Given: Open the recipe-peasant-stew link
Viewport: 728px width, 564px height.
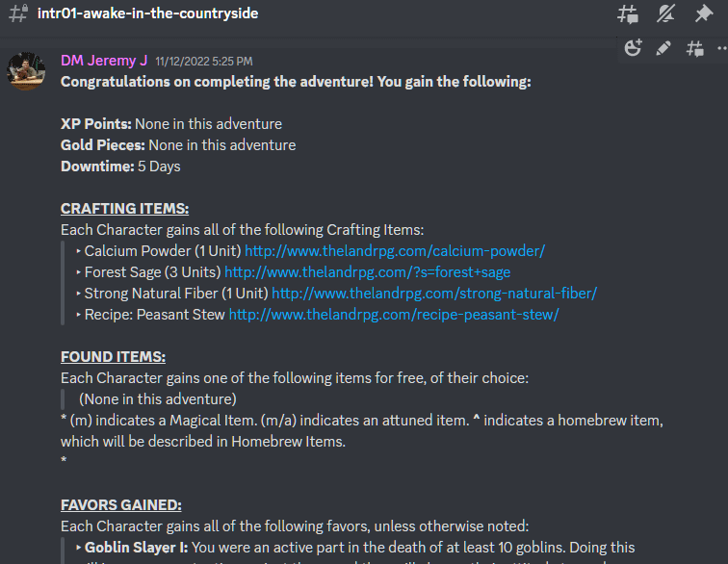Looking at the screenshot, I should [x=394, y=315].
